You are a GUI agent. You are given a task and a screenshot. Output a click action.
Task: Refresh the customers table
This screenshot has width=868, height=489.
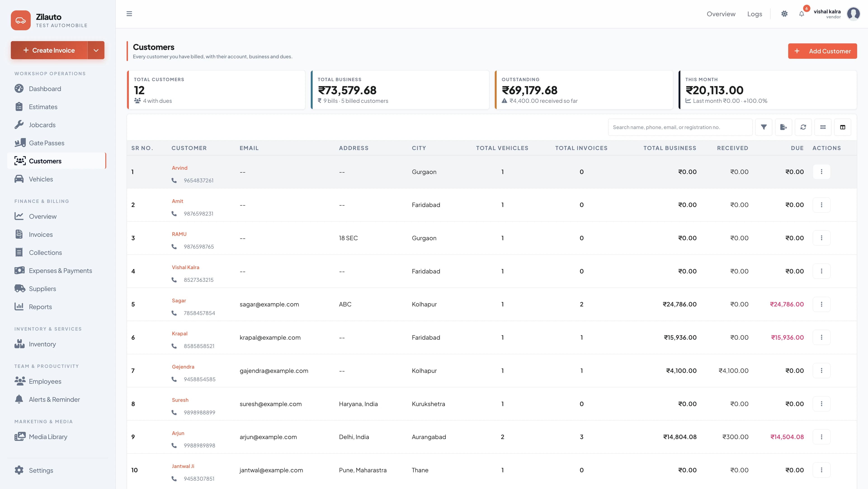click(803, 127)
